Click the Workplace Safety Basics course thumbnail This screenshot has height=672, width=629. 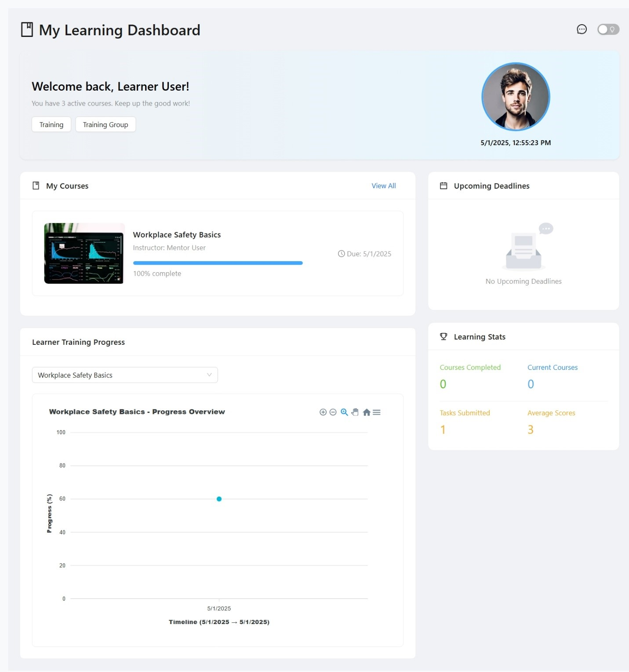tap(84, 253)
